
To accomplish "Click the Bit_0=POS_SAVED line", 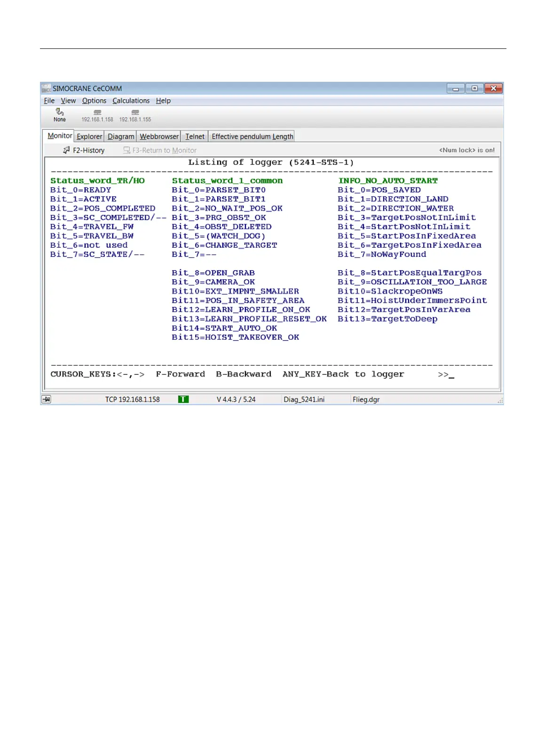I will tap(379, 190).
